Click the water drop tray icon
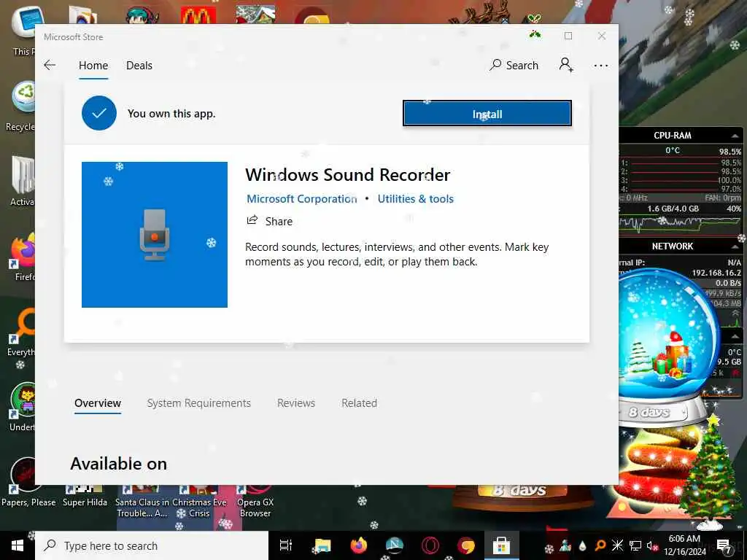This screenshot has height=560, width=747. [583, 545]
